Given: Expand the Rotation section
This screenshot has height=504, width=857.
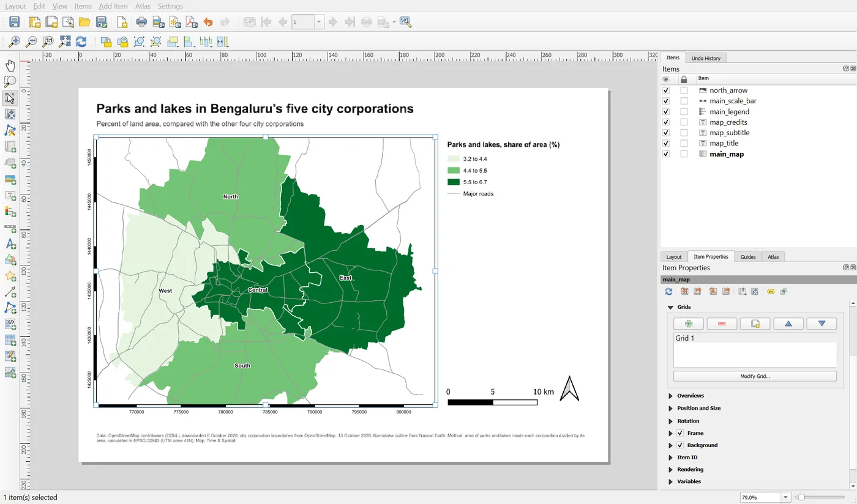Looking at the screenshot, I should click(670, 421).
